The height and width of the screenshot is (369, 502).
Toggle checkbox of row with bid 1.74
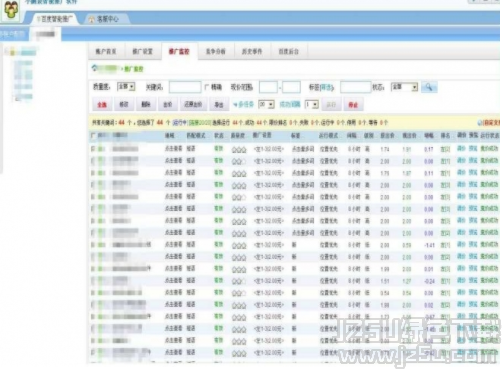pyautogui.click(x=93, y=149)
